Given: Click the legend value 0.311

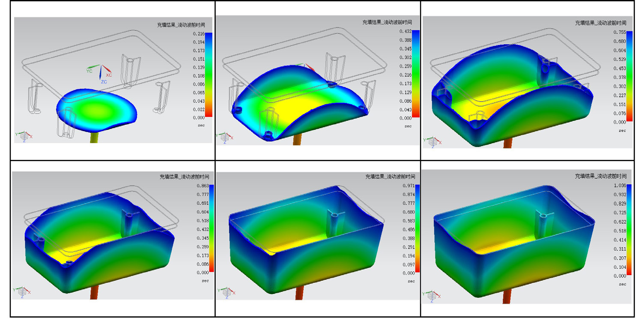Looking at the screenshot, I should tap(620, 249).
